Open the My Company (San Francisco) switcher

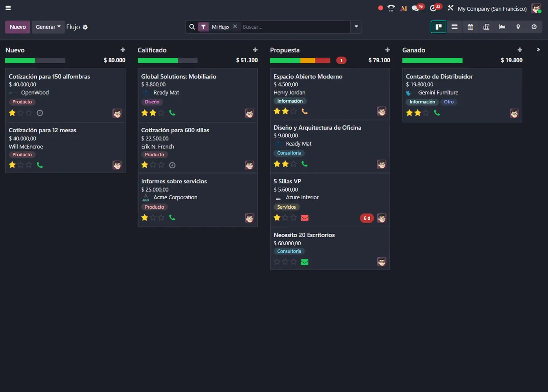coord(492,9)
